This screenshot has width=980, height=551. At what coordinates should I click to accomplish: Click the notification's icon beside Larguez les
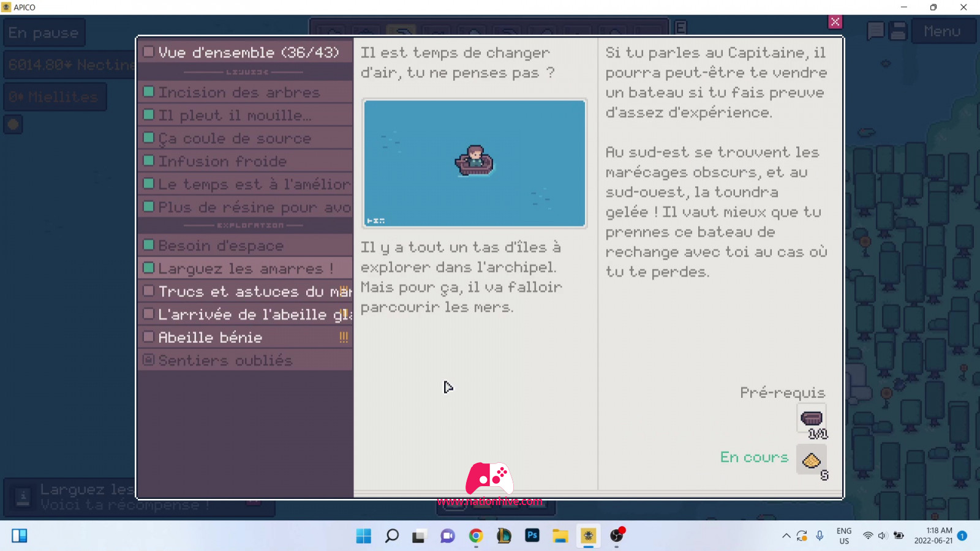pos(23,497)
